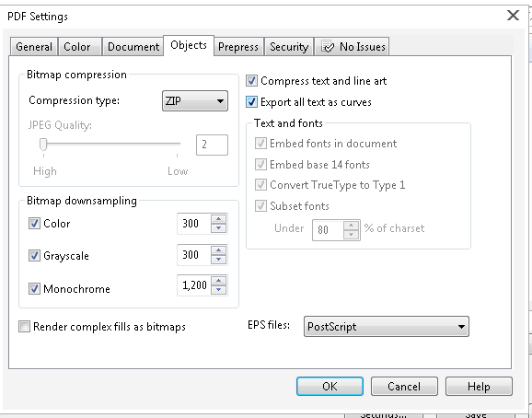This screenshot has width=532, height=418.
Task: Toggle Export all text as curves
Action: coord(251,102)
